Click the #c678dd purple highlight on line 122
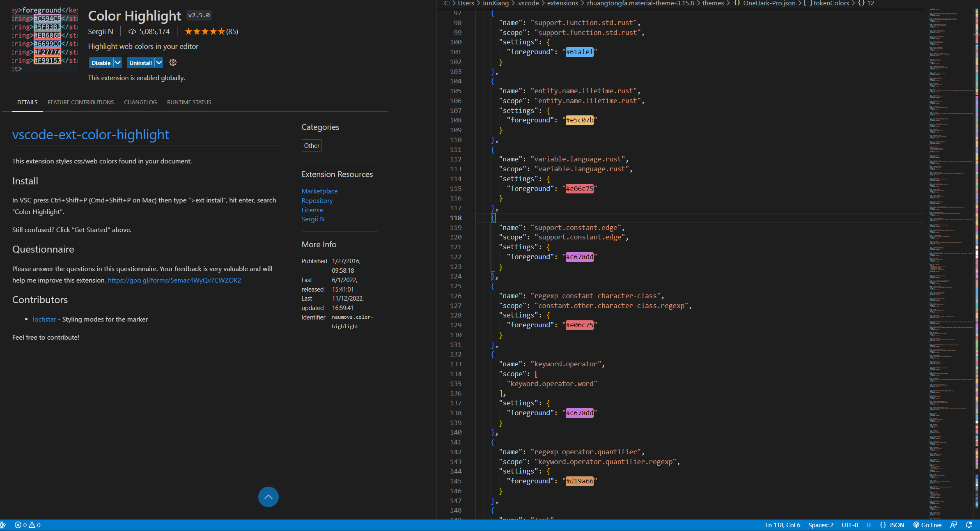The width and height of the screenshot is (980, 531). coord(579,257)
